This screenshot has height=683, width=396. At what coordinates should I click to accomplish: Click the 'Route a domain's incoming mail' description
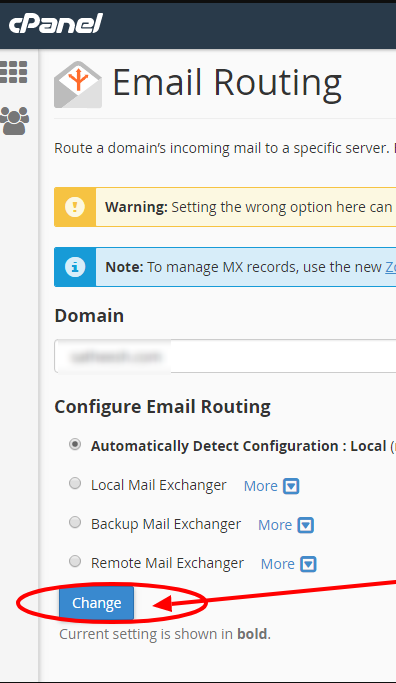tap(225, 149)
